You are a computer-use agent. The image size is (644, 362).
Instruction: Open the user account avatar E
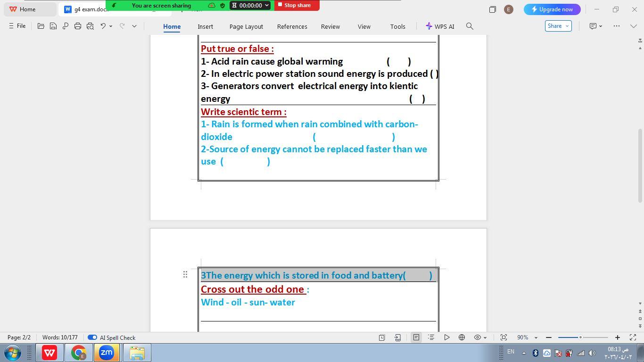508,9
